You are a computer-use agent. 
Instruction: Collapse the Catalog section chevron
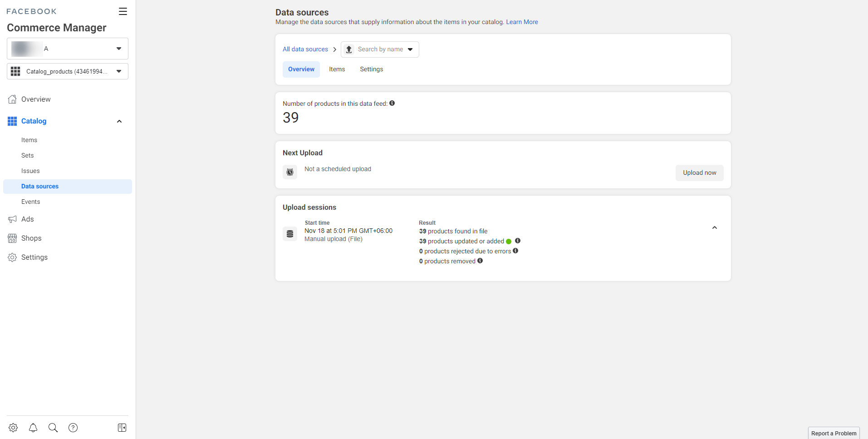click(119, 121)
